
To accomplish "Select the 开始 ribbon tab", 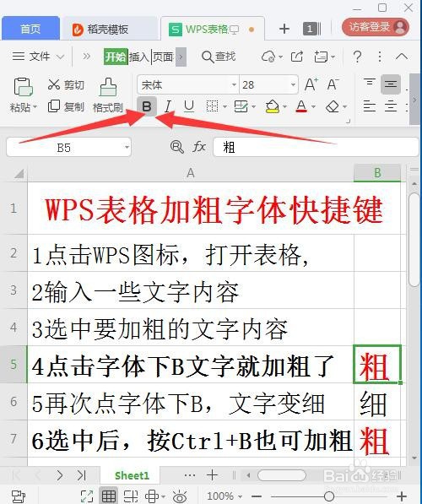I will tap(116, 57).
